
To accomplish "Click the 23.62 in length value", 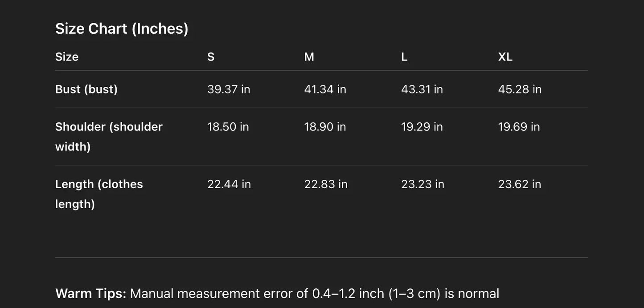I will click(x=520, y=184).
